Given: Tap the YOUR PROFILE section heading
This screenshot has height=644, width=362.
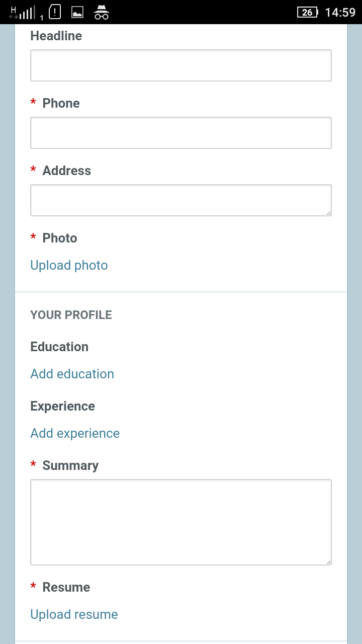Looking at the screenshot, I should click(71, 315).
